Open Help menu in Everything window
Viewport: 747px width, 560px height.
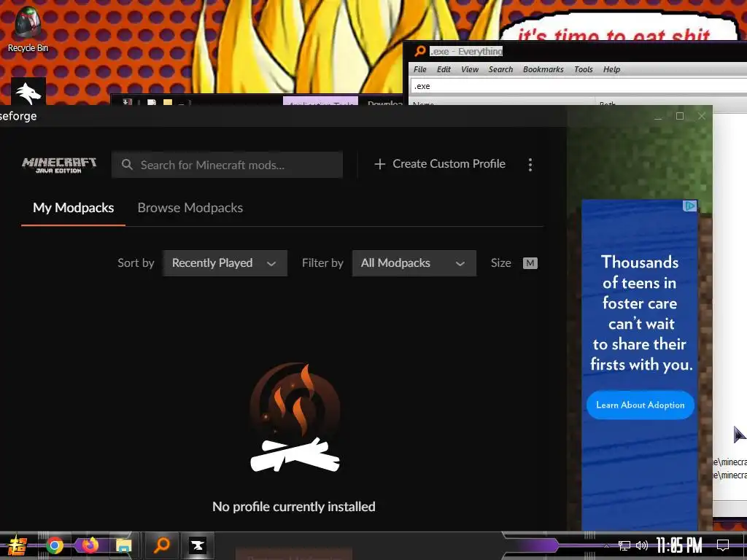612,69
